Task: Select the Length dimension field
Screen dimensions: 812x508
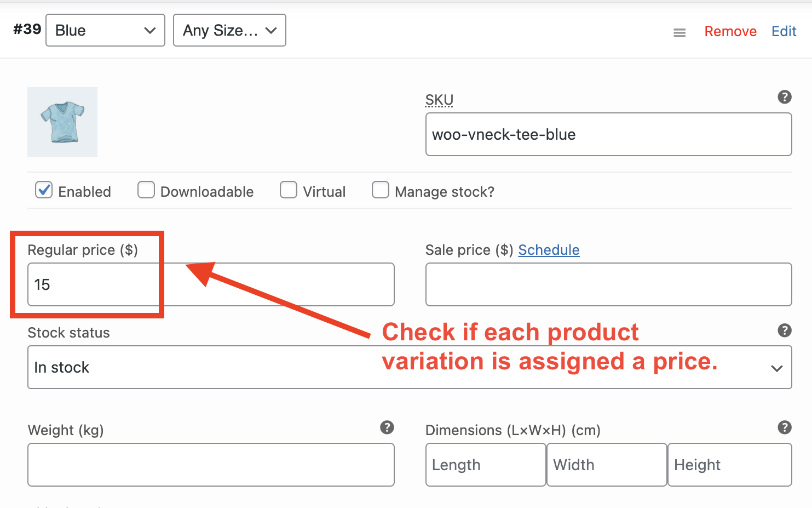Action: pyautogui.click(x=485, y=465)
